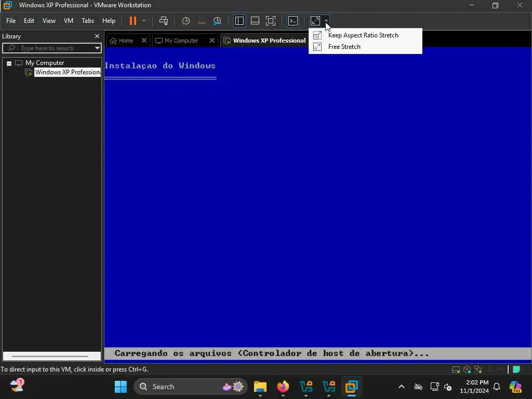Click the message log status bar icon
Viewport: 532px width, 399px height.
pyautogui.click(x=517, y=369)
